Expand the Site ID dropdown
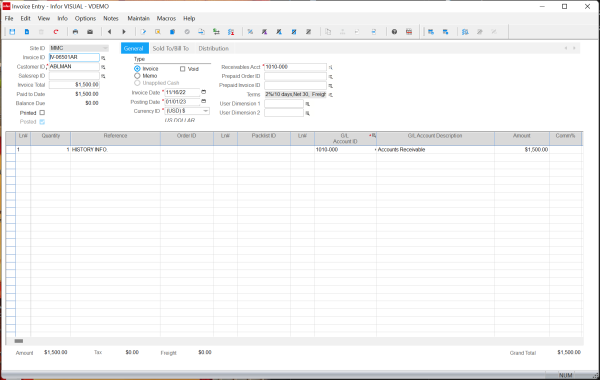The width and height of the screenshot is (600, 380). tap(104, 48)
